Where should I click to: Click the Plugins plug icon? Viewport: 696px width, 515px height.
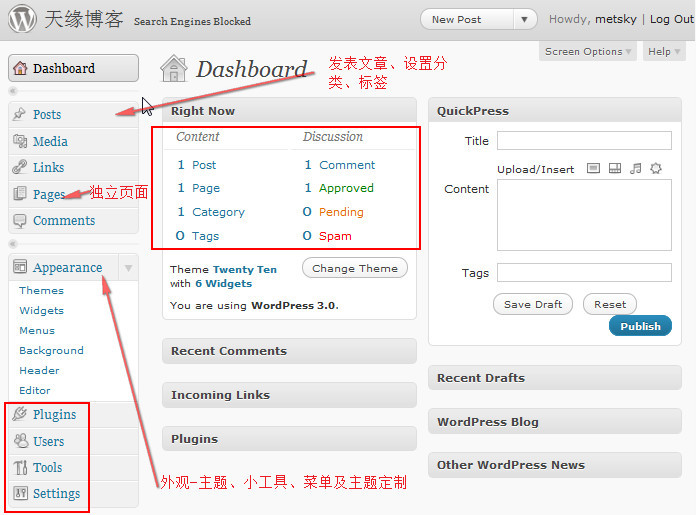pos(20,414)
